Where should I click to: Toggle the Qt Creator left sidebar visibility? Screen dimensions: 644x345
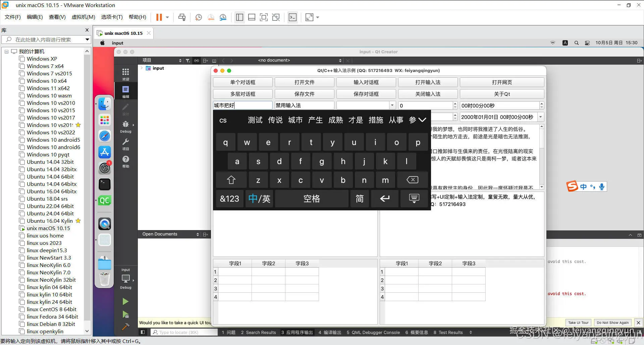[143, 332]
